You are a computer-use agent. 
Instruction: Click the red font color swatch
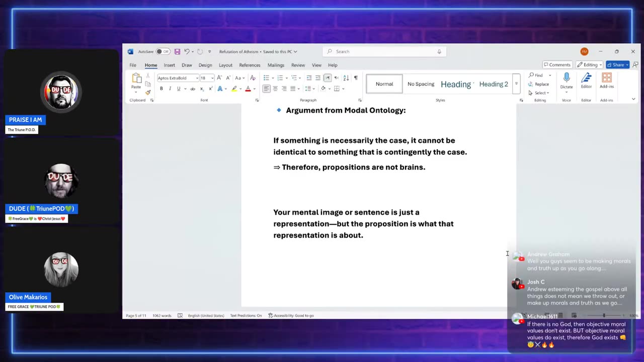[x=248, y=88]
